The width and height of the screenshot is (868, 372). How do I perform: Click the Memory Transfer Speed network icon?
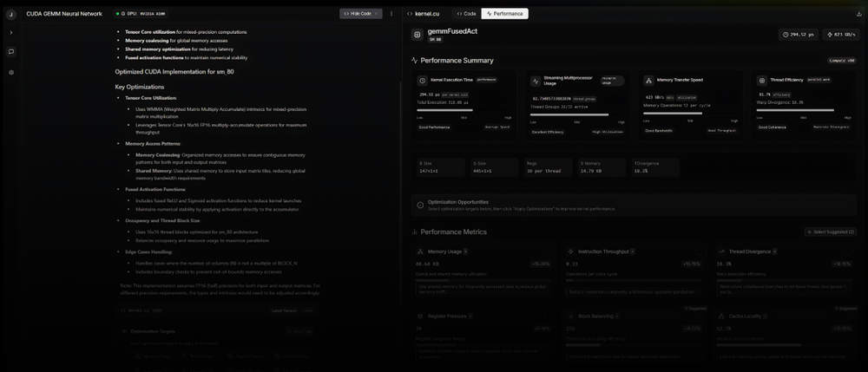pyautogui.click(x=648, y=80)
